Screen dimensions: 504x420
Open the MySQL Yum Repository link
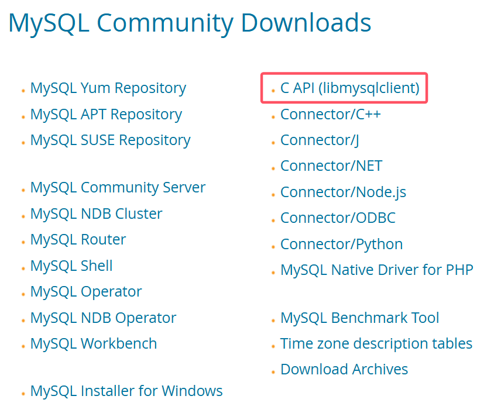click(x=108, y=88)
